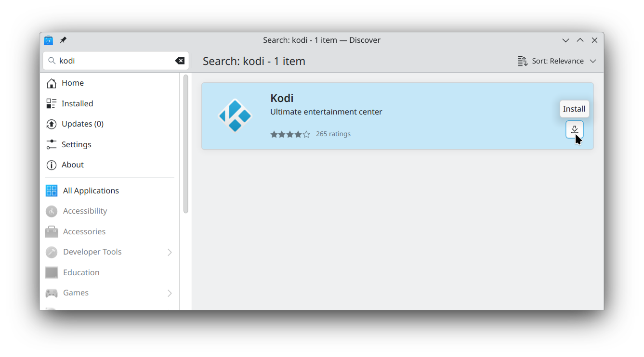Click the Updates arrow icon
The height and width of the screenshot is (357, 644).
[52, 124]
